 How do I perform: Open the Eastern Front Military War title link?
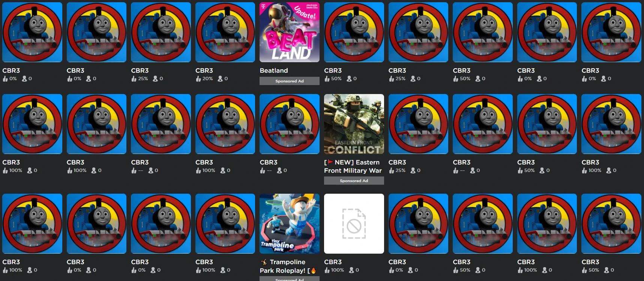click(x=353, y=166)
